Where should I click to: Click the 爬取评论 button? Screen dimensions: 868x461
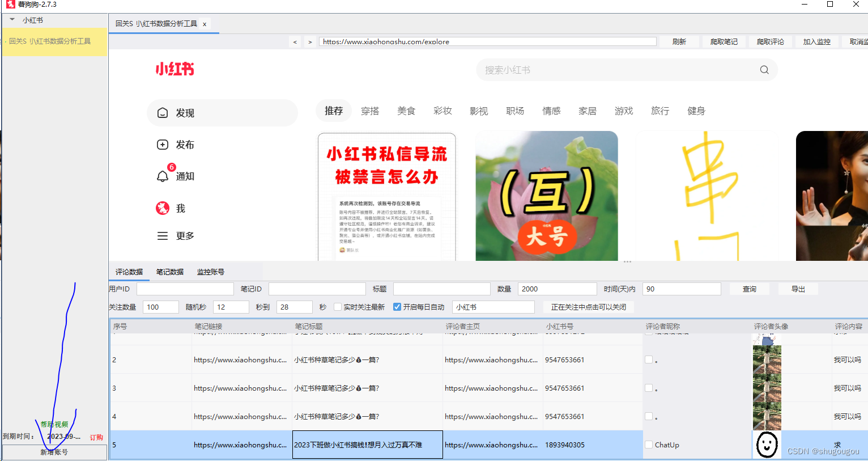[x=771, y=42]
